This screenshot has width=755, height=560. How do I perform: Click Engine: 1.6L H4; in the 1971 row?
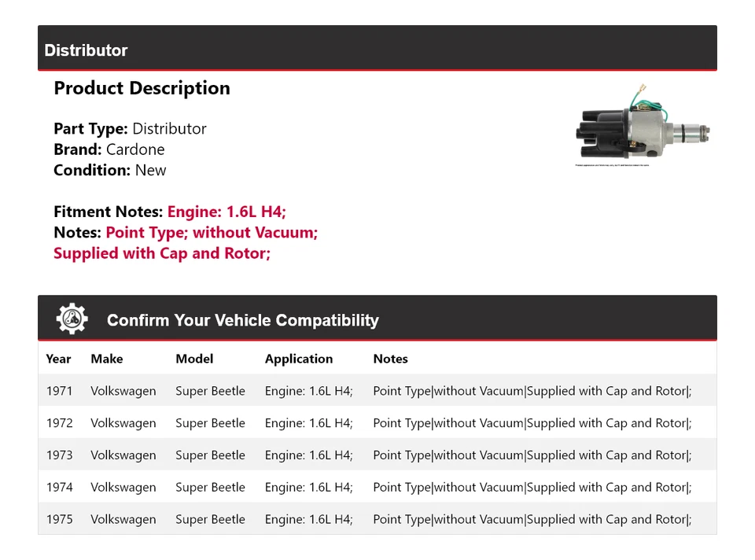[x=308, y=392]
